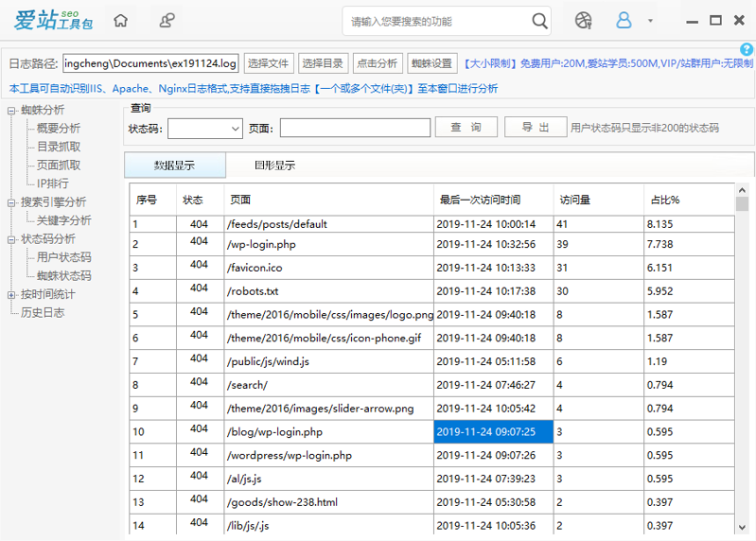Select the /goods/show-238.html cell
Image resolution: width=756 pixels, height=541 pixels.
pos(329,502)
